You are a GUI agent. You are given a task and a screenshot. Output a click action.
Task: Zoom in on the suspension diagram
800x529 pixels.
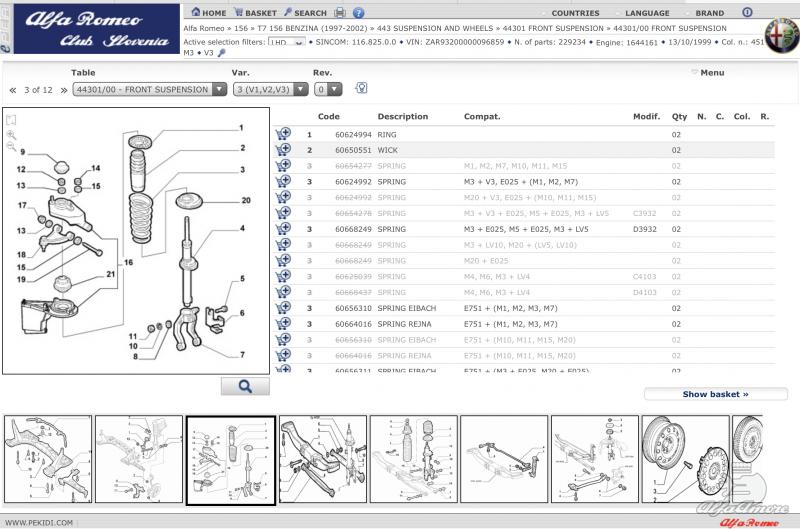click(11, 135)
